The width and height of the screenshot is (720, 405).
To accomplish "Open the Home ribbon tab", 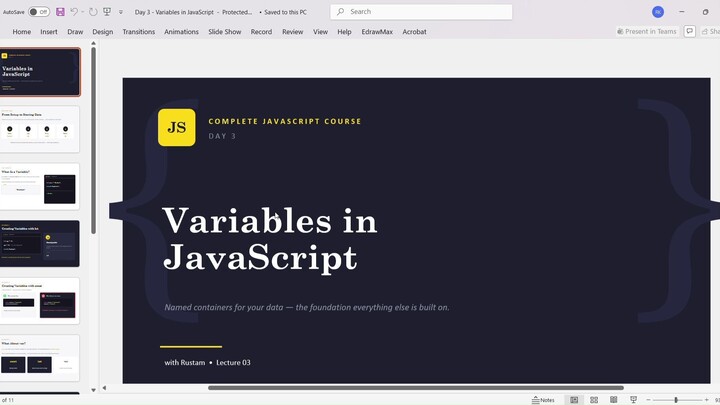I will coord(22,32).
